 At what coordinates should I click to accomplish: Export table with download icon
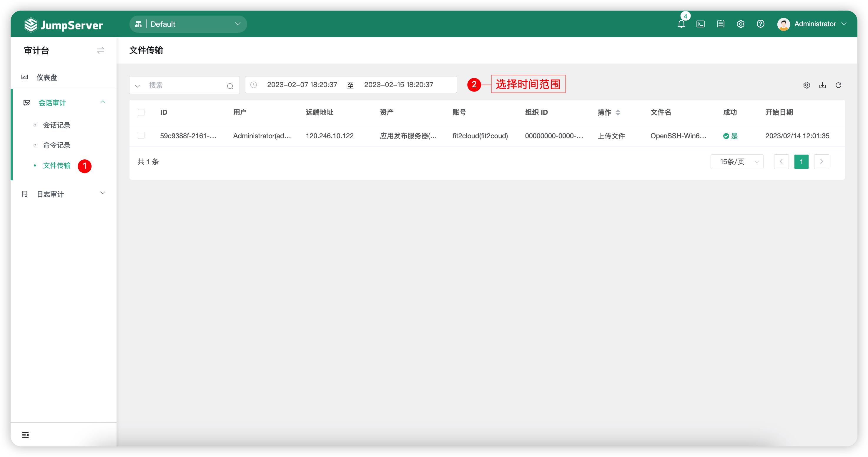pos(822,85)
